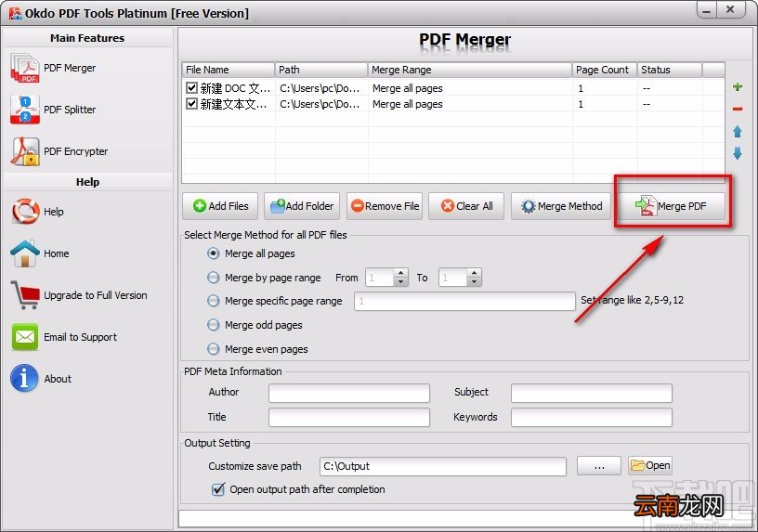Move file up with blue up arrow

tap(738, 132)
